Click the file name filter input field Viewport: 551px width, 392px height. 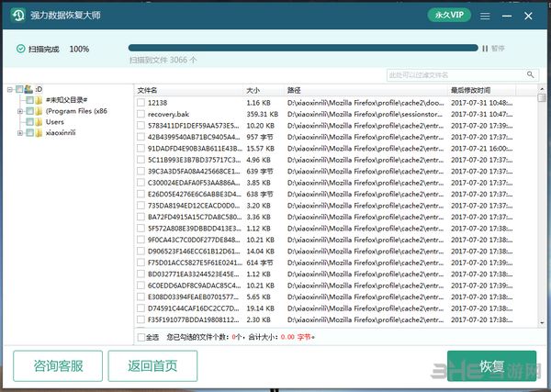tap(456, 74)
